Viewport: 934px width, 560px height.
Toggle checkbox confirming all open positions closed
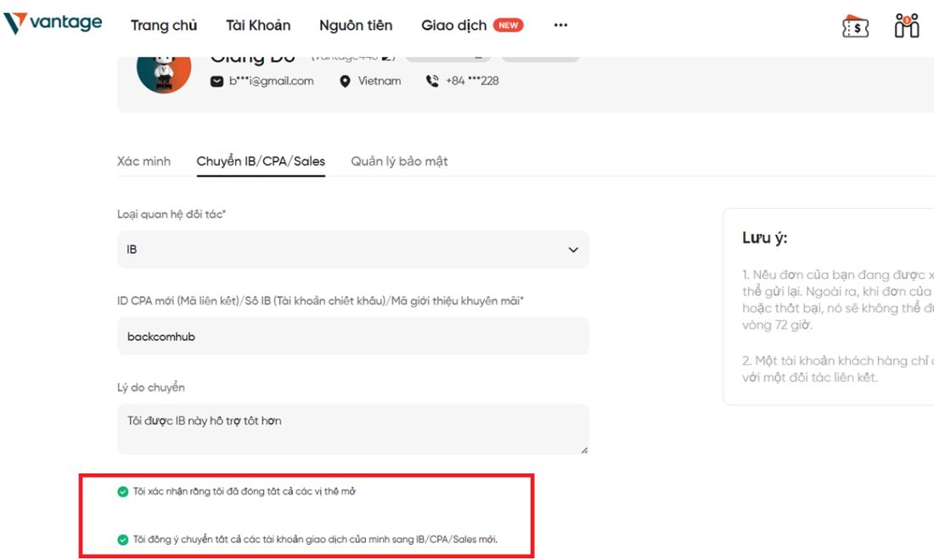pyautogui.click(x=123, y=491)
